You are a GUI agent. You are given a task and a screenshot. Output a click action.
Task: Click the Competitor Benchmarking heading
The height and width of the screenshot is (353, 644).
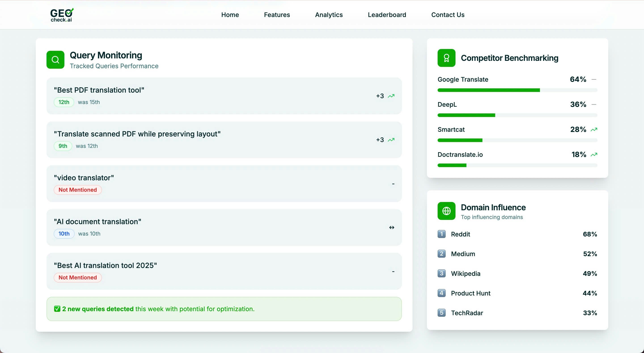pos(509,58)
